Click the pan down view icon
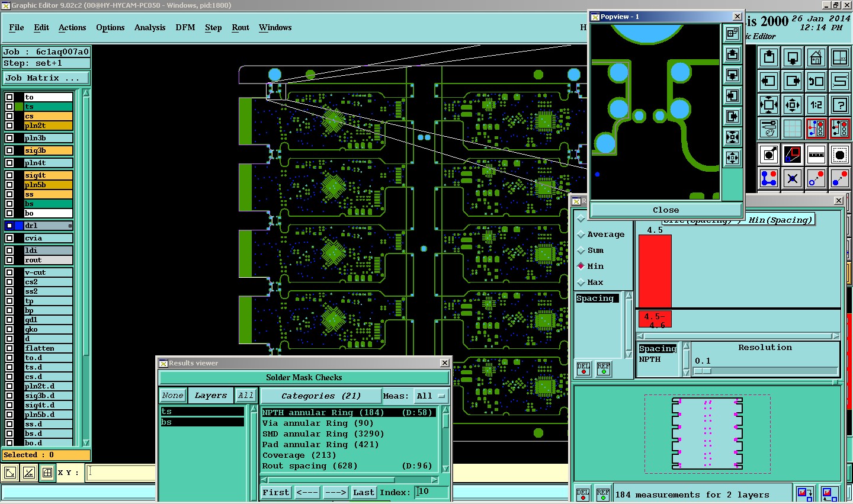Viewport: 853px width, 504px height. (793, 57)
